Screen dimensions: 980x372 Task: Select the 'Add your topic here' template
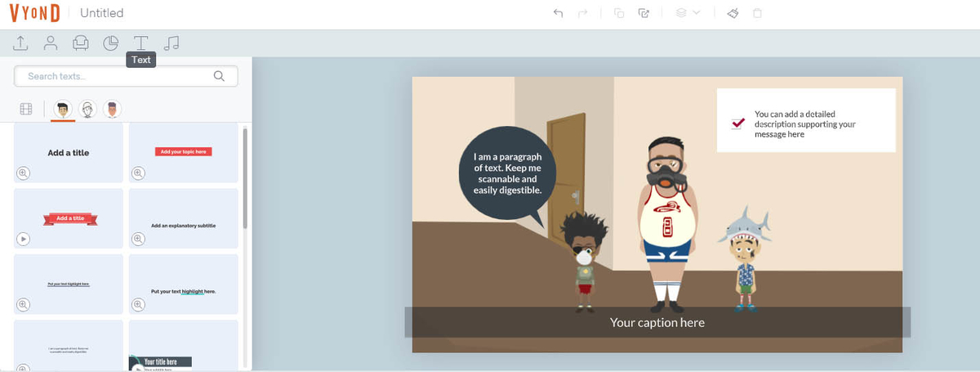point(184,153)
